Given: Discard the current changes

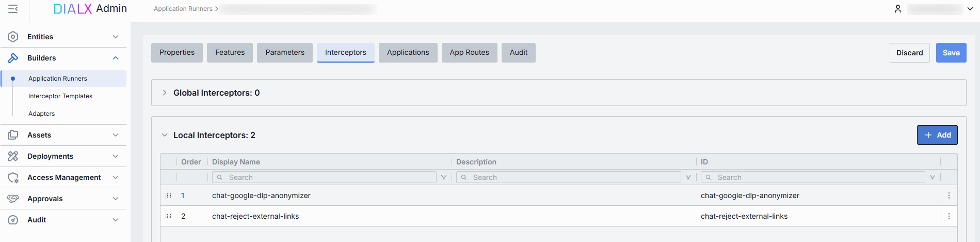Looking at the screenshot, I should [909, 53].
